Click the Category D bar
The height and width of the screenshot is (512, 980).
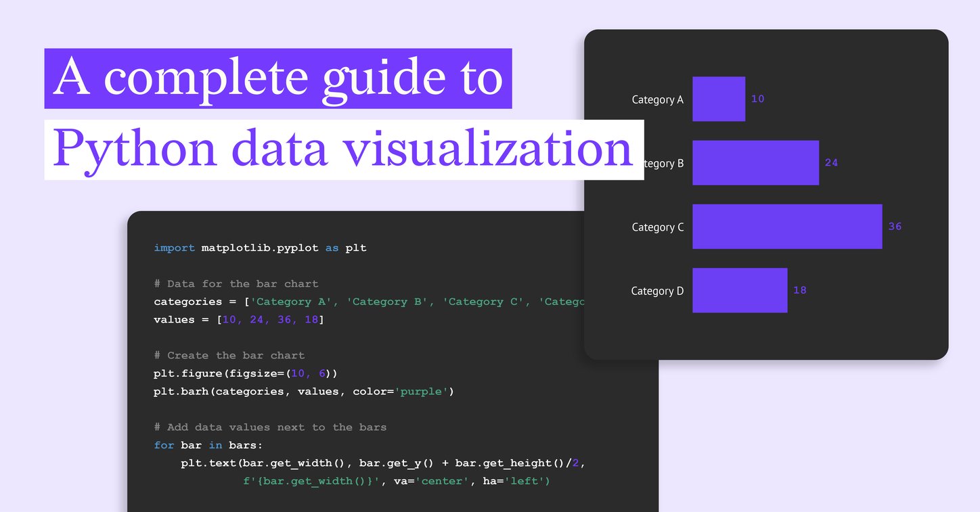pos(739,290)
